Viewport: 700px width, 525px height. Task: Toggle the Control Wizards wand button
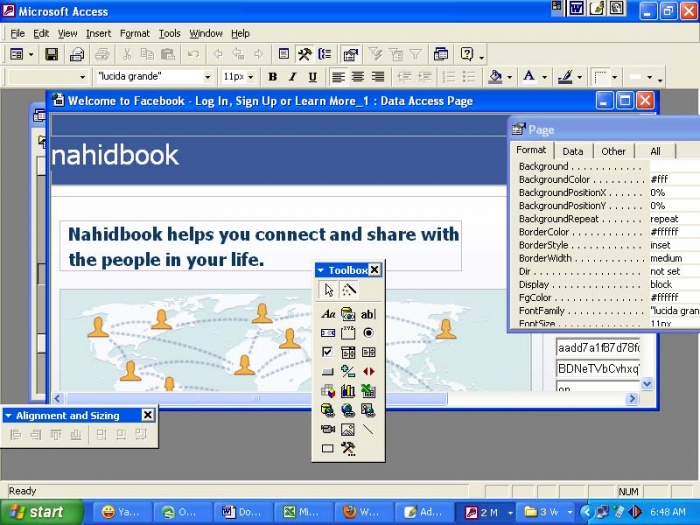(x=349, y=290)
